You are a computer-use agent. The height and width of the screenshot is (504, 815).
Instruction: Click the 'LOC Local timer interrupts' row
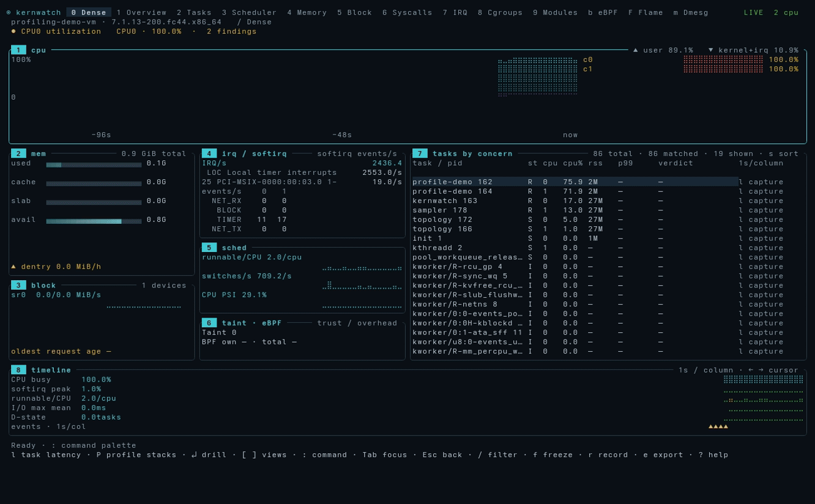[302, 172]
